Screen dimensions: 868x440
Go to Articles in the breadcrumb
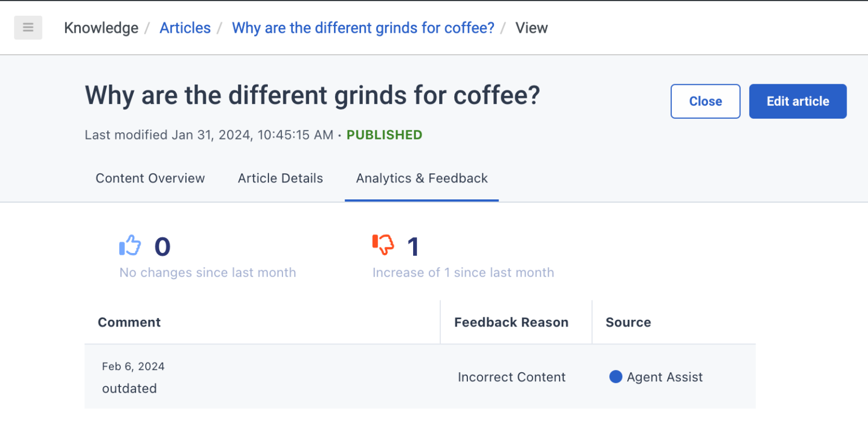[185, 28]
